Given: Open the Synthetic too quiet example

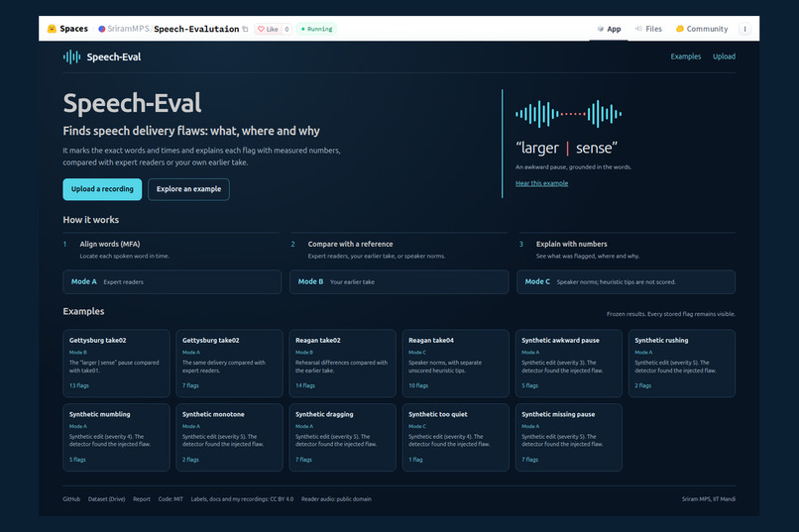Looking at the screenshot, I should tap(456, 437).
